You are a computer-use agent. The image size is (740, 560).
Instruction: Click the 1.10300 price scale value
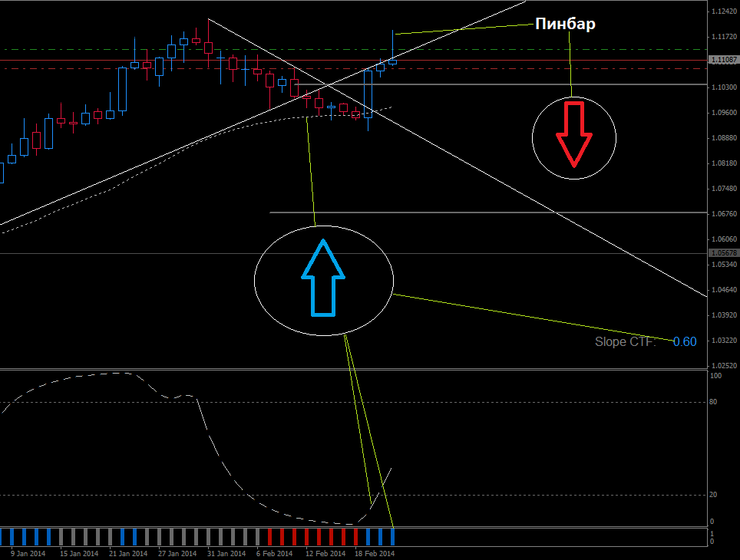pos(724,87)
